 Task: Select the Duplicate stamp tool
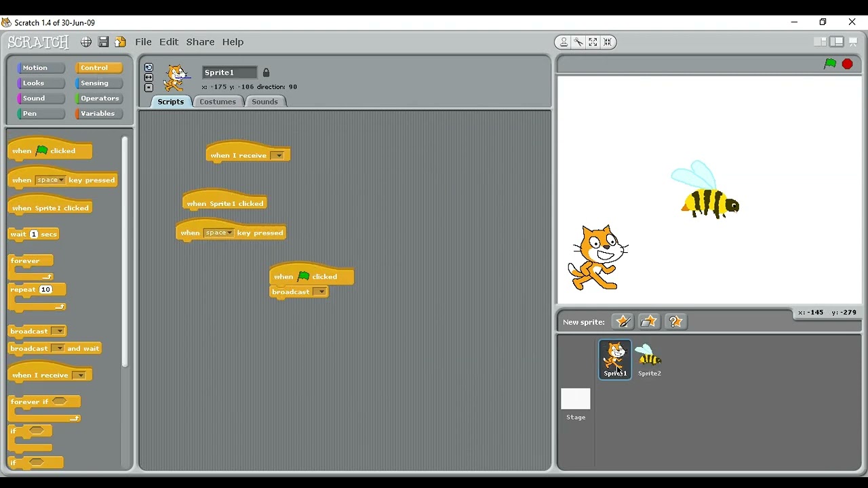click(x=564, y=42)
